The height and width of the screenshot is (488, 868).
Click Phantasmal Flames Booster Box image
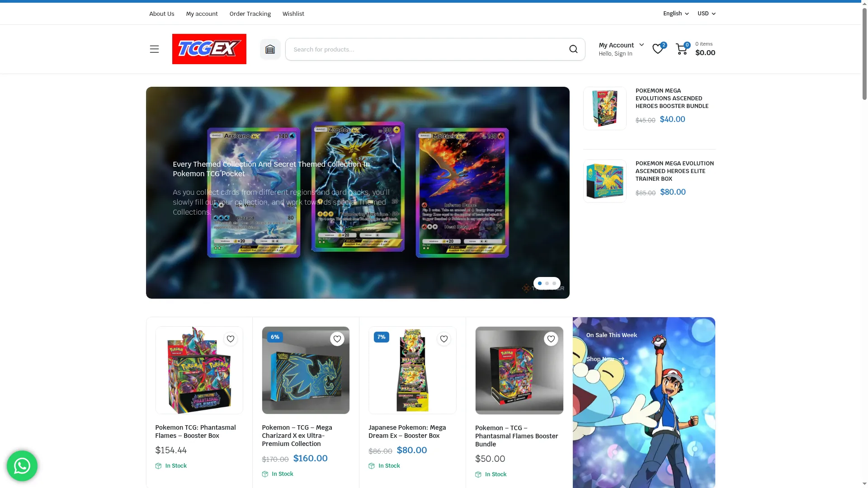199,370
